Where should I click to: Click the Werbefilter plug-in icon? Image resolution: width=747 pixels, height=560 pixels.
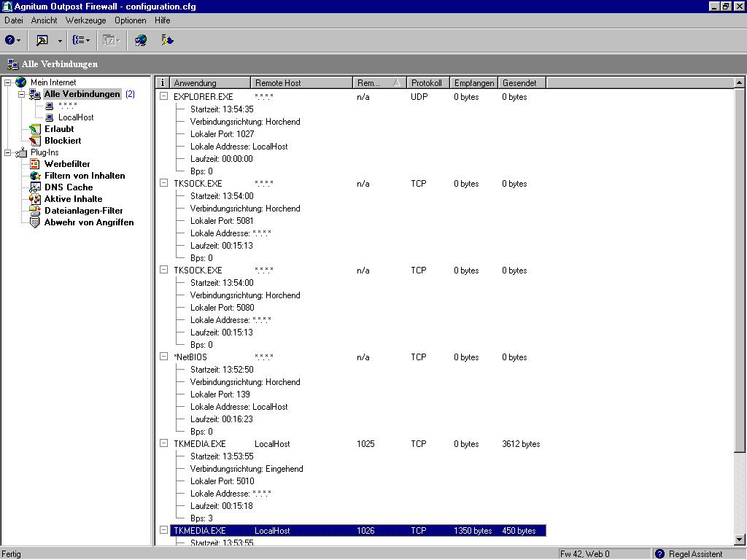(x=34, y=164)
